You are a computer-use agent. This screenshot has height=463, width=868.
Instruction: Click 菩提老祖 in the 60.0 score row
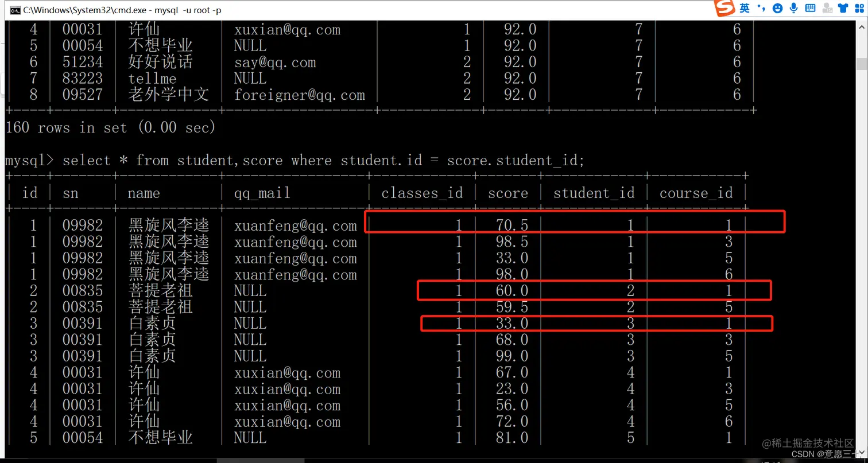click(x=160, y=291)
